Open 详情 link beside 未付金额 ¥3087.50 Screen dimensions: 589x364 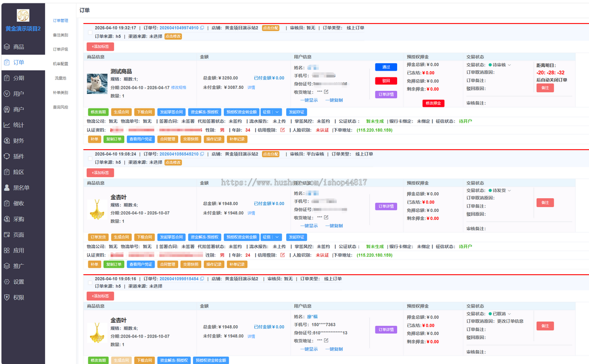click(251, 87)
